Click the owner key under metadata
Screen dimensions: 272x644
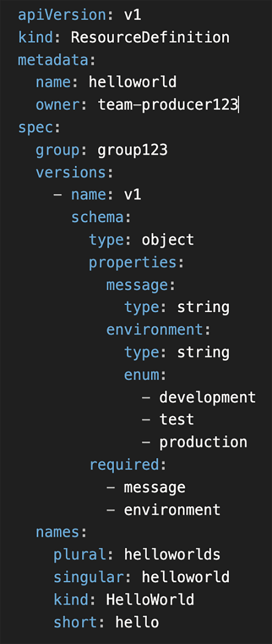(x=57, y=104)
